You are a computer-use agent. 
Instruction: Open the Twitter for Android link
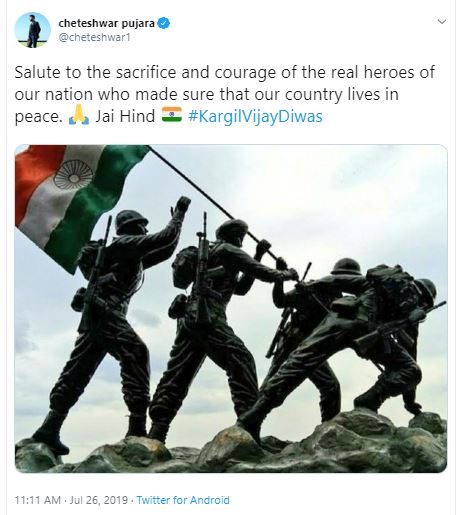[x=183, y=500]
